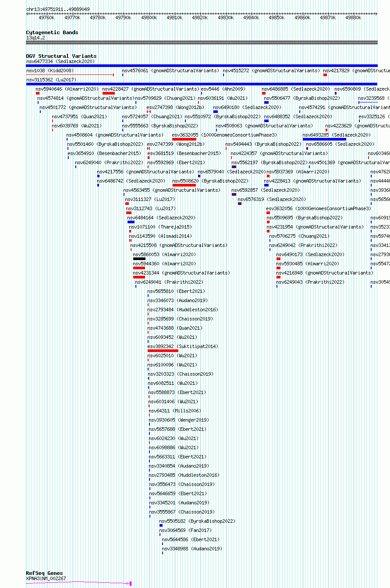Click esv3654910 (Besenbacher2015) label

104,153
